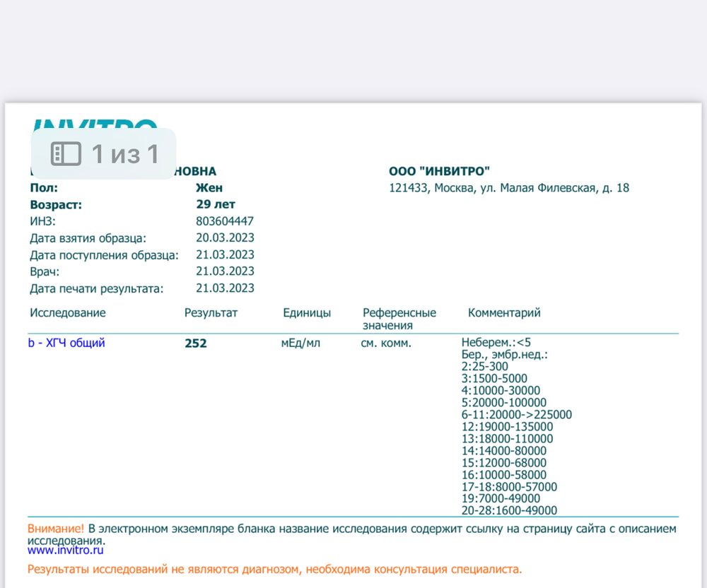Click the "Единицы" column header
This screenshot has height=588, width=707.
tap(306, 312)
